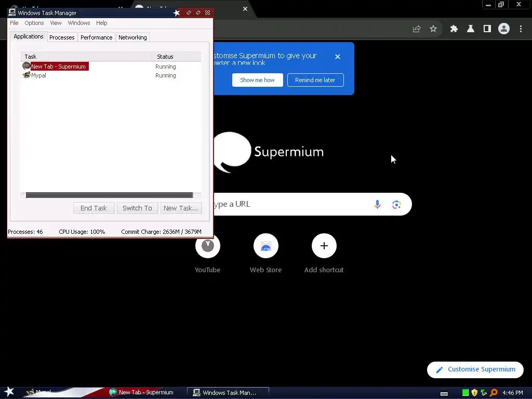Open the three-dot menu in Supermium
The image size is (532, 399).
tap(521, 29)
